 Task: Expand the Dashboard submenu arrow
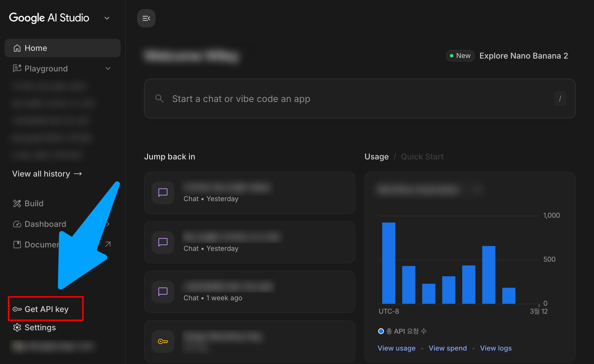pyautogui.click(x=108, y=224)
